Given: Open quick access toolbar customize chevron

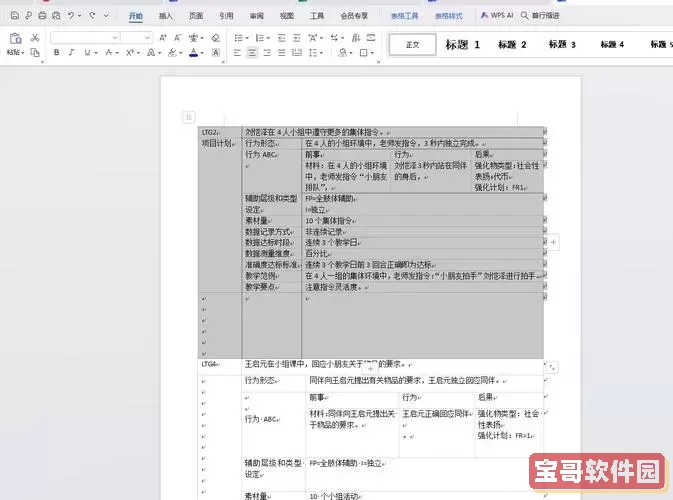Looking at the screenshot, I should 106,15.
